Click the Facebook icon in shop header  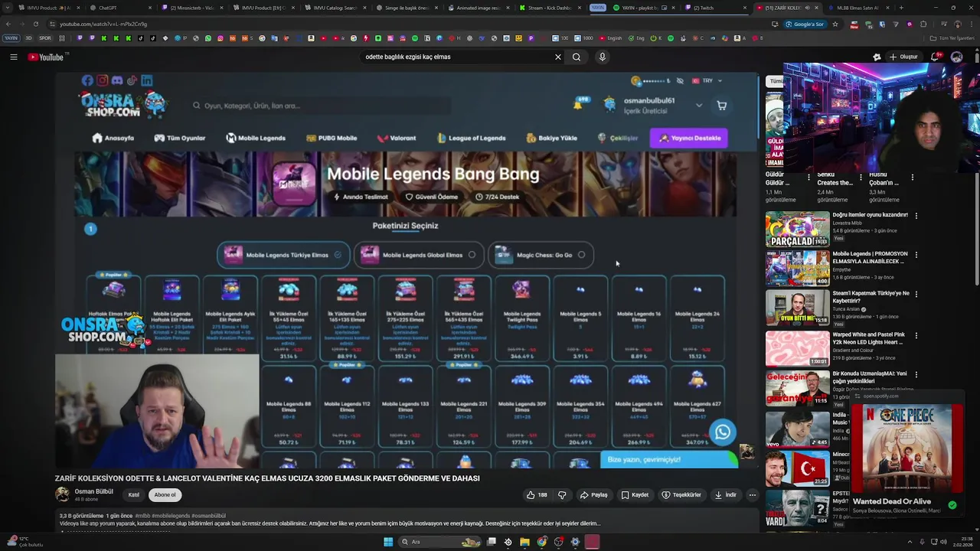[x=87, y=80]
